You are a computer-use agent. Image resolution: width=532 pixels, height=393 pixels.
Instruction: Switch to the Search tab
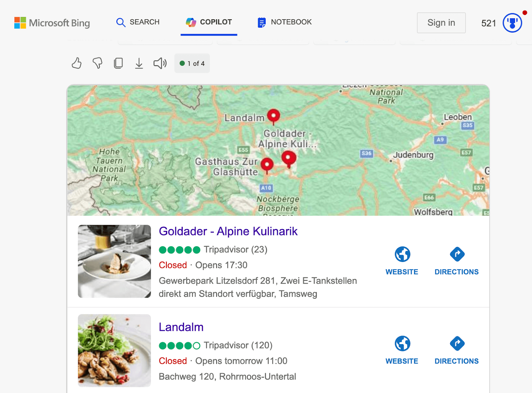point(138,22)
